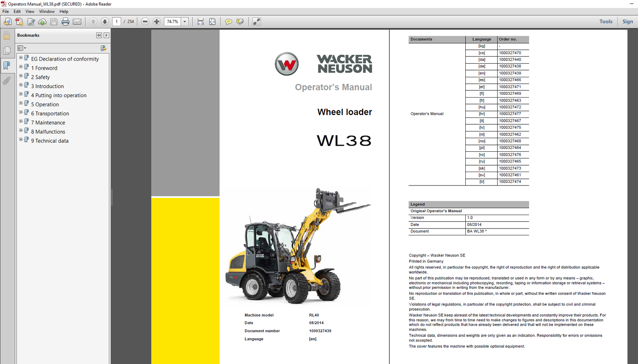This screenshot has height=364, width=638.
Task: Enter a page number in the page field
Action: click(x=116, y=22)
